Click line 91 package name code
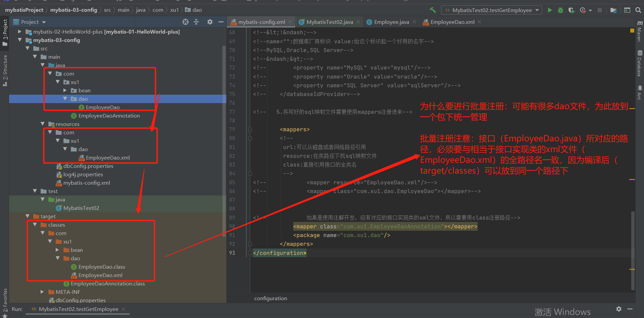The image size is (644, 318). [342, 235]
